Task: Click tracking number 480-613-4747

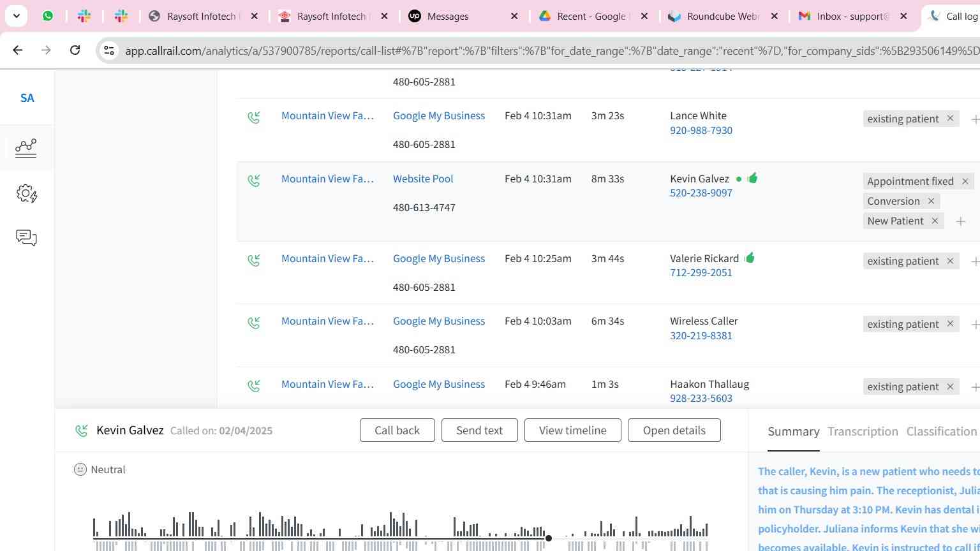Action: click(x=424, y=207)
